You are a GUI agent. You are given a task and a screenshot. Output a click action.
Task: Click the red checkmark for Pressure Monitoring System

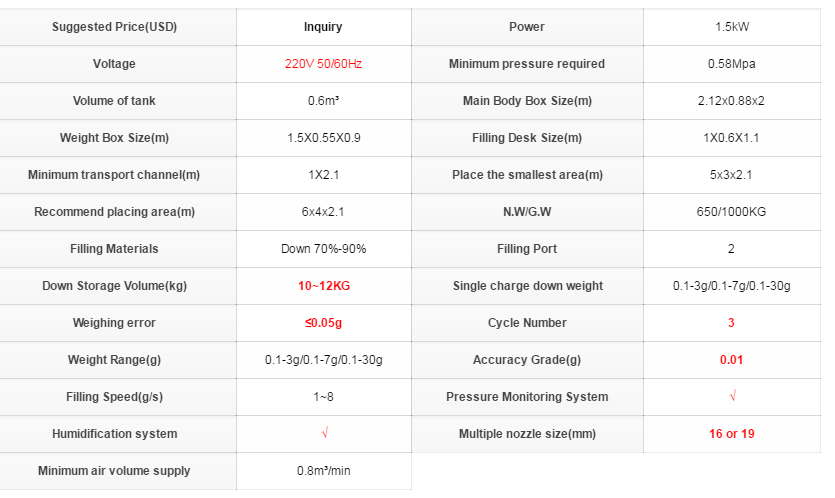(x=732, y=397)
